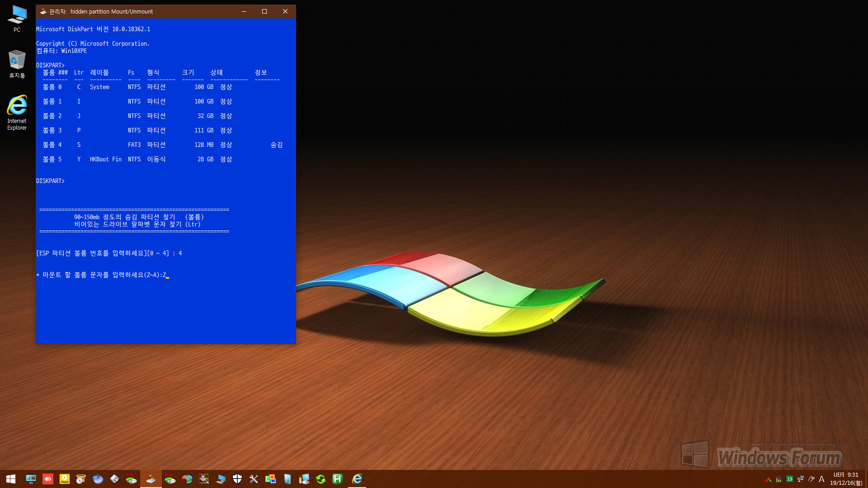Screen dimensions: 868x488
Task: Click the ESP partition volume number prompt line
Action: (109, 253)
